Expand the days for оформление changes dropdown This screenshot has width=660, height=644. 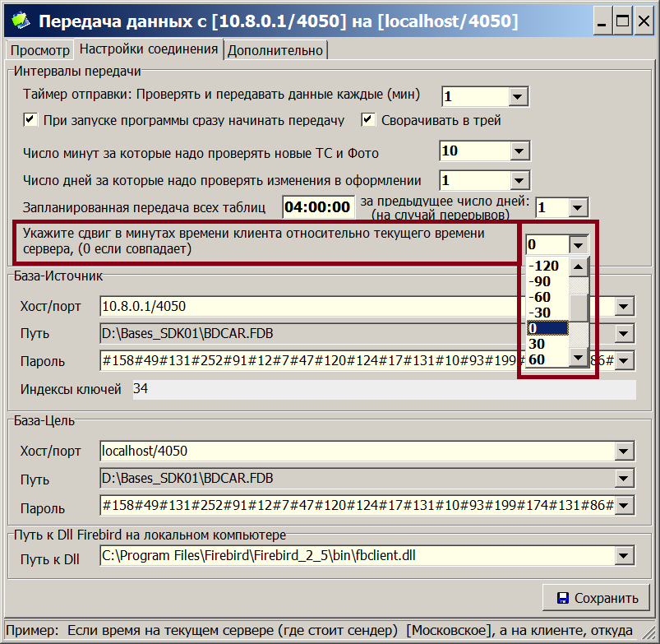pos(517,180)
